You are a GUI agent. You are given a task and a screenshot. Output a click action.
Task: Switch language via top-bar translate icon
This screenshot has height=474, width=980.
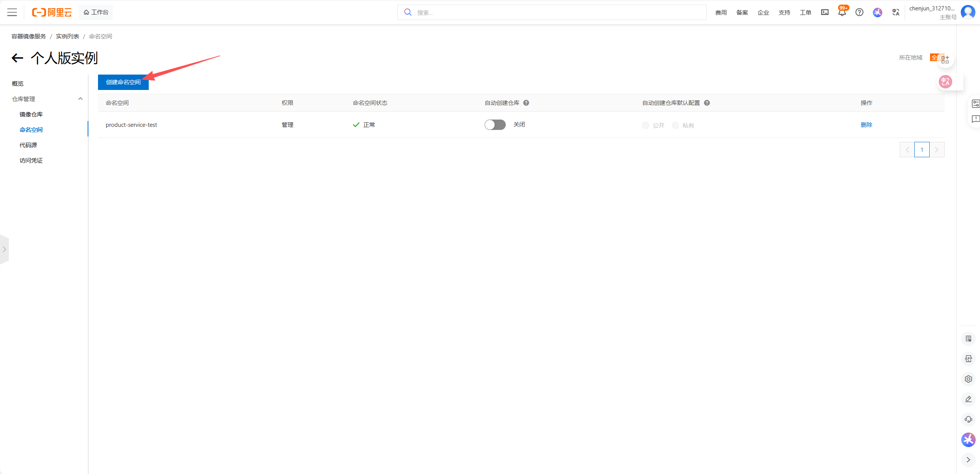(x=895, y=12)
